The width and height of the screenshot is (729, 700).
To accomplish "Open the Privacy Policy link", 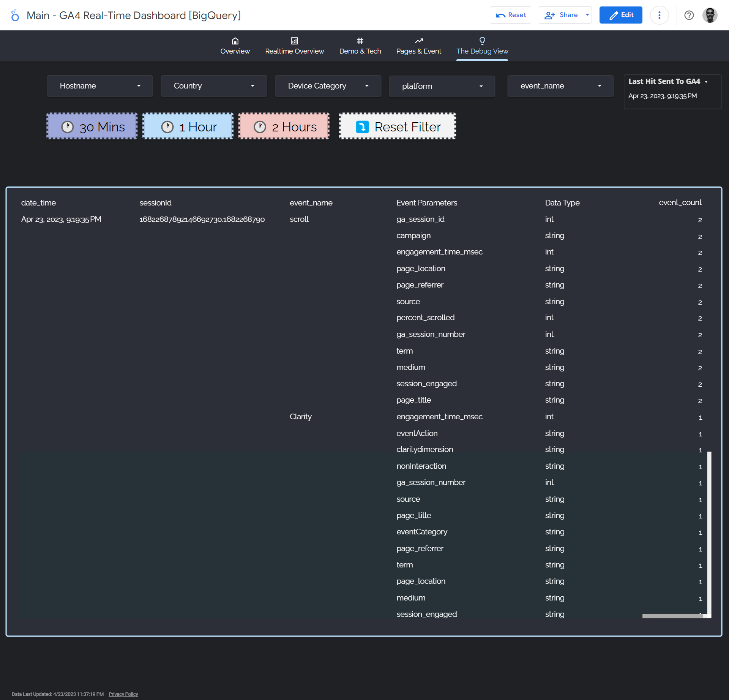I will pos(123,694).
